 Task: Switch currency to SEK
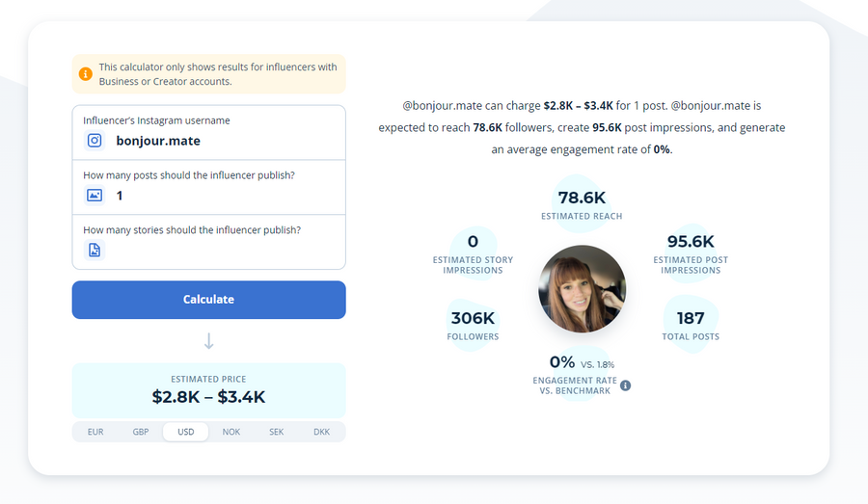pyautogui.click(x=276, y=432)
